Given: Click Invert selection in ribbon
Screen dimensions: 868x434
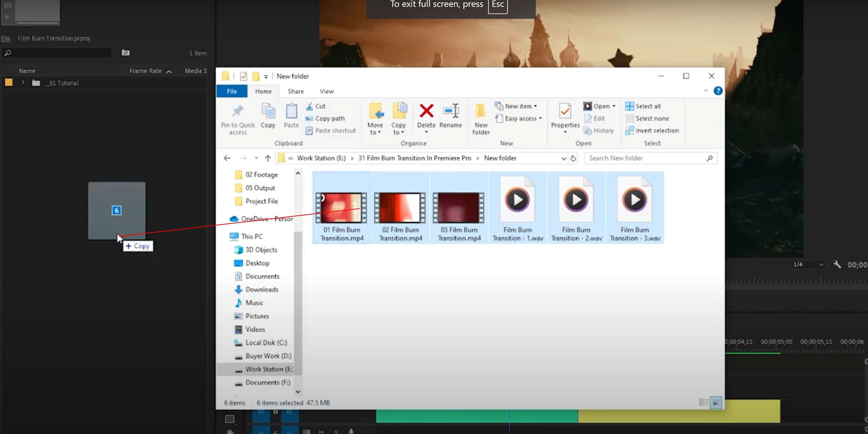Looking at the screenshot, I should point(652,131).
